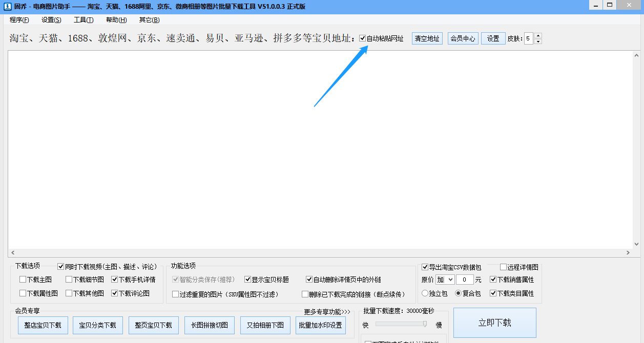Click the app icon in the title bar
Screen dimensions: 644x343
[8, 6]
